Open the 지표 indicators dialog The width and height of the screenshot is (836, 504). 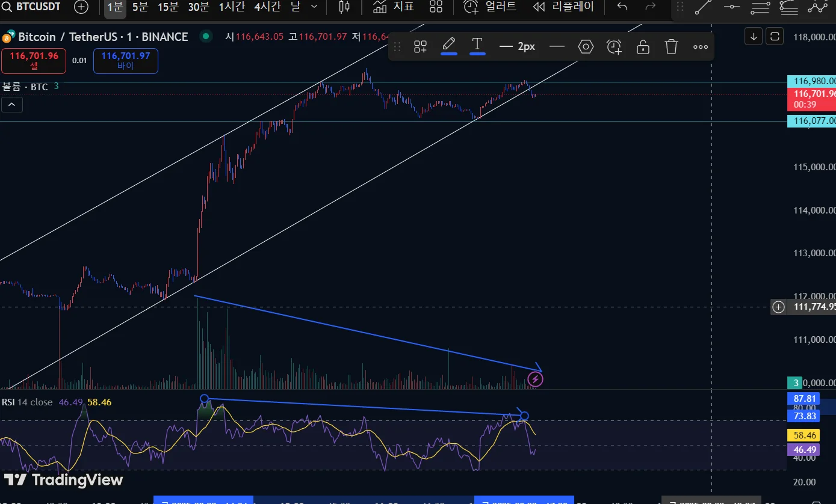pyautogui.click(x=393, y=7)
